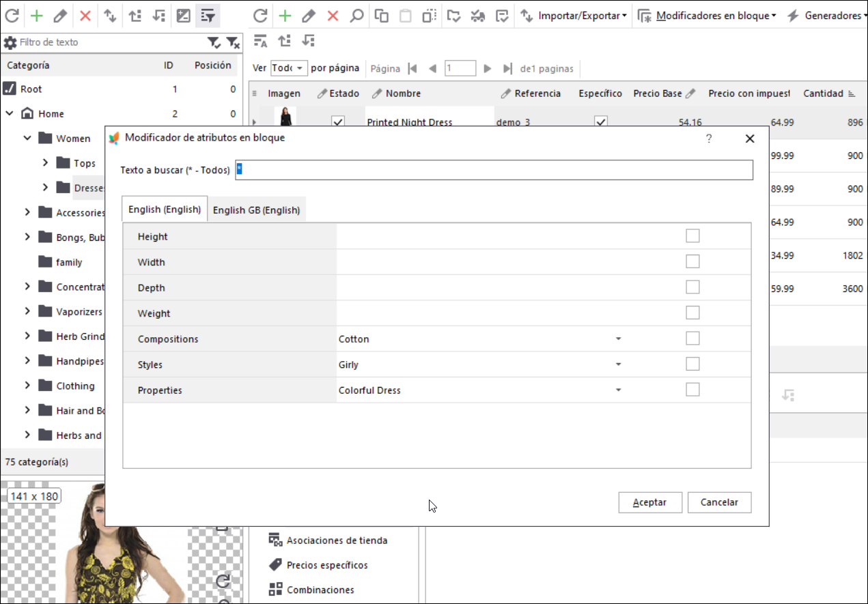
Task: Click the Texto a buscar input field
Action: coord(494,170)
